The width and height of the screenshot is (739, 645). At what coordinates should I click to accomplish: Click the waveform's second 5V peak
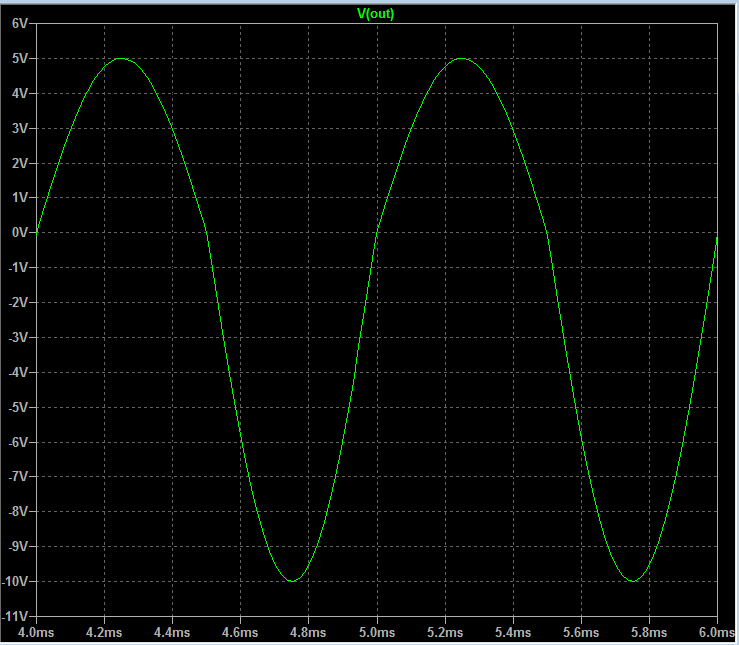(x=462, y=58)
